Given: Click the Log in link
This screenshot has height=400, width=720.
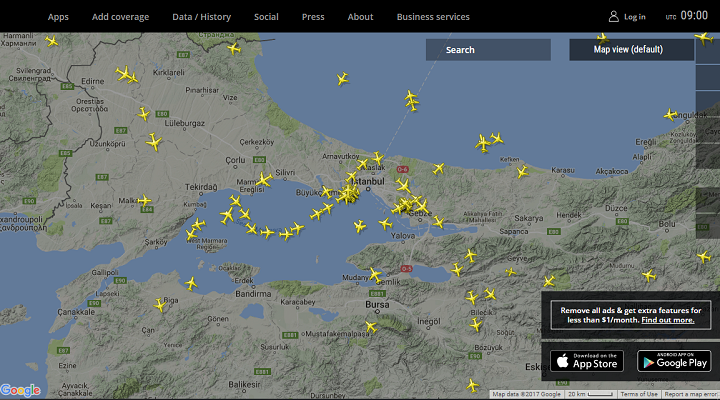Looking at the screenshot, I should pyautogui.click(x=635, y=17).
